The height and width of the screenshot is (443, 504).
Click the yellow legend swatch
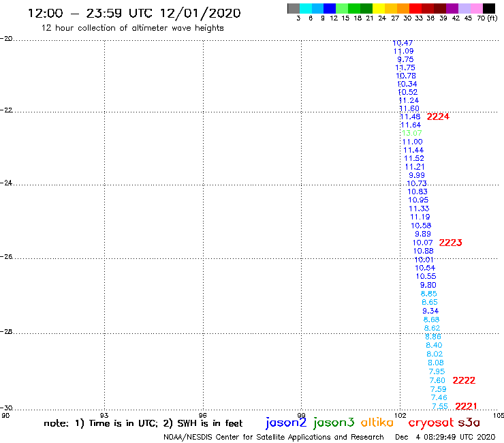coord(379,9)
